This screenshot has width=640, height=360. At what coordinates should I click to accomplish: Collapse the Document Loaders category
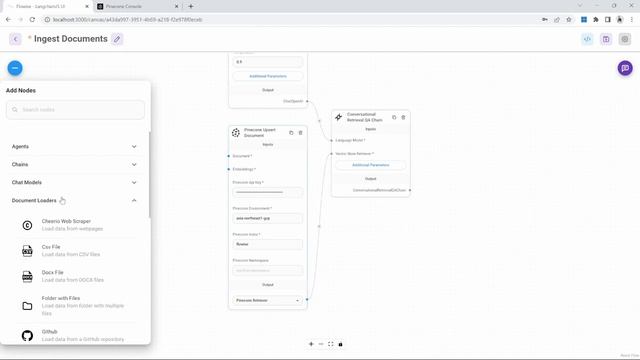click(x=74, y=200)
